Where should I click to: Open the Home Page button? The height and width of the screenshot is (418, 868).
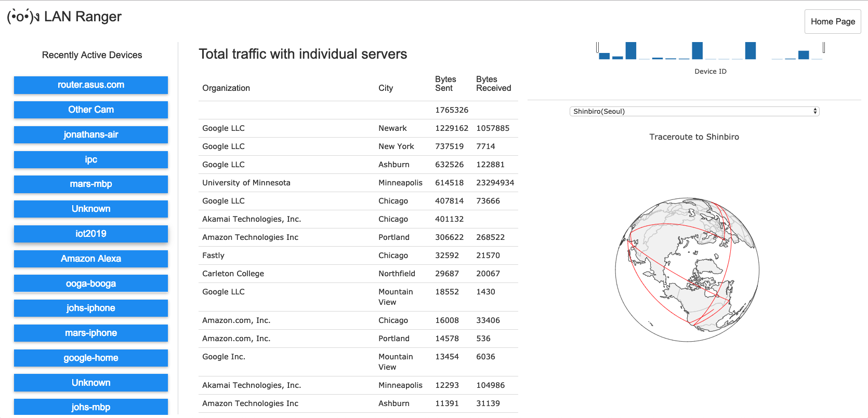coord(832,21)
